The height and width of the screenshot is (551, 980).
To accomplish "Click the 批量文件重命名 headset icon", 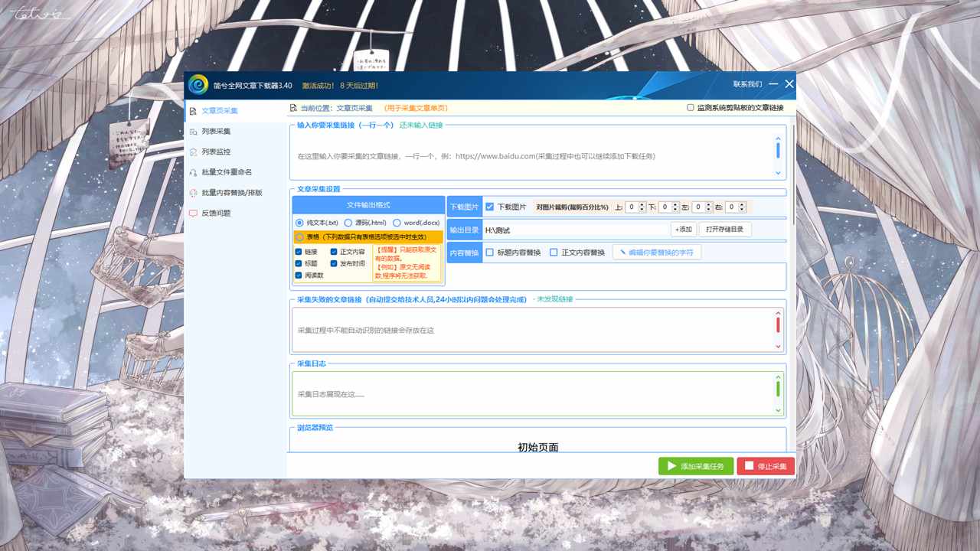I will click(194, 172).
